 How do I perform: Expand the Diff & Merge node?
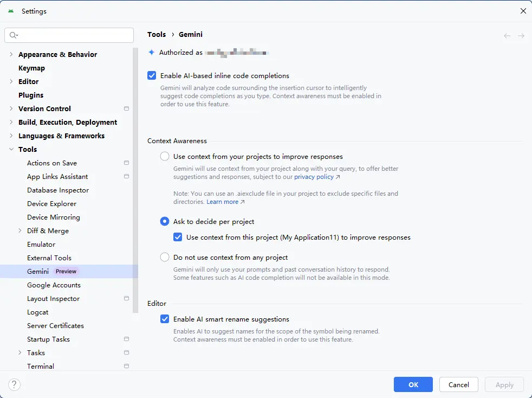[20, 230]
